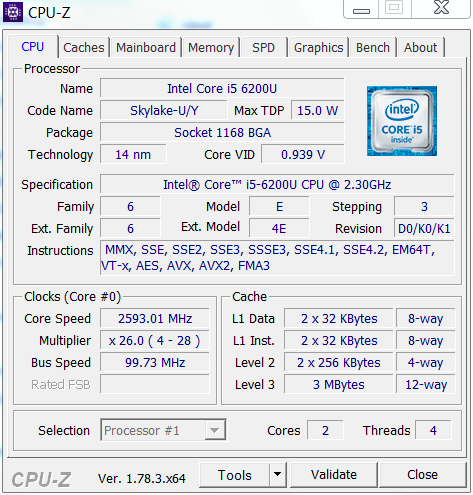
Task: Show the Graphics tab
Action: click(x=318, y=47)
